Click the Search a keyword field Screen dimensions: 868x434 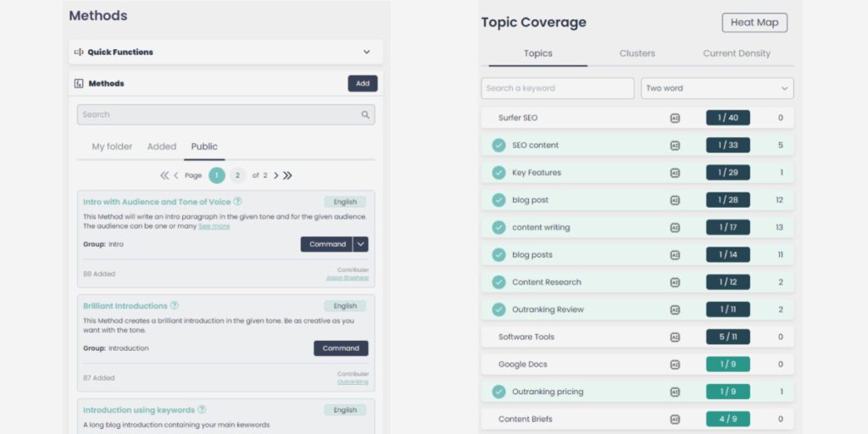point(558,88)
